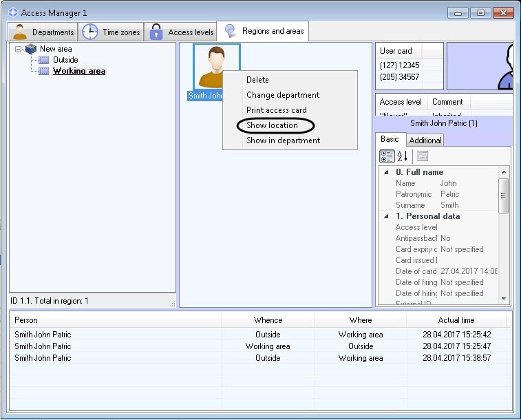Click the Time zones clock icon
Image resolution: width=521 pixels, height=420 pixels.
(x=89, y=32)
